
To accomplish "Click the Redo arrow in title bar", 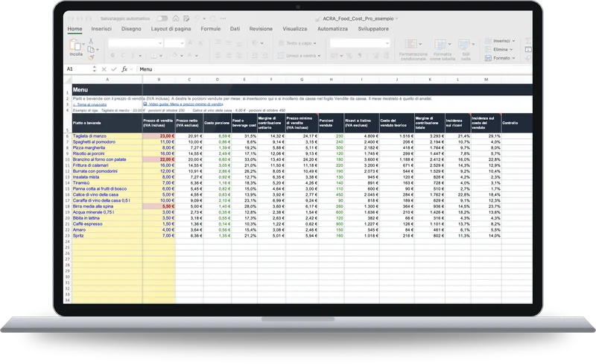I will tap(212, 19).
